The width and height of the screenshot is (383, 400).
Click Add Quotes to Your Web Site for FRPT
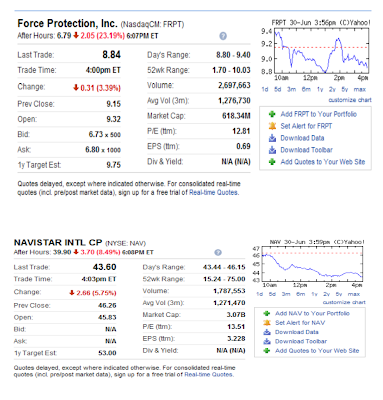(x=323, y=162)
